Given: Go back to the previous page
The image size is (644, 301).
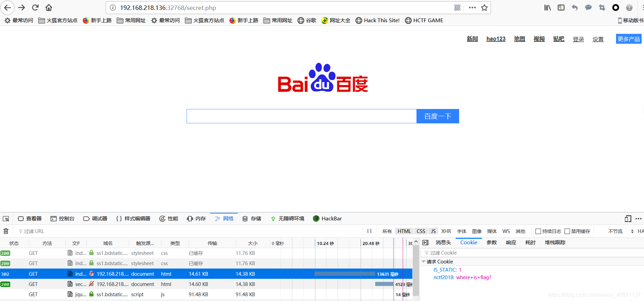Looking at the screenshot, I should [x=8, y=8].
